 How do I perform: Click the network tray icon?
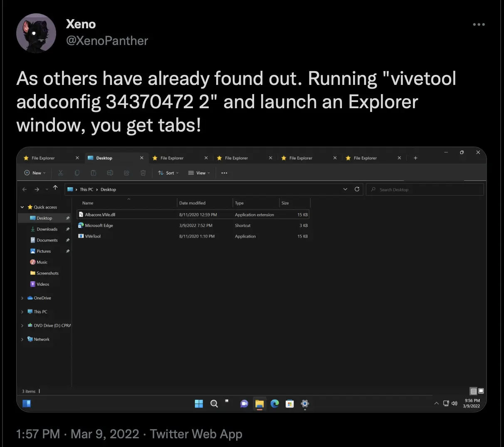446,403
